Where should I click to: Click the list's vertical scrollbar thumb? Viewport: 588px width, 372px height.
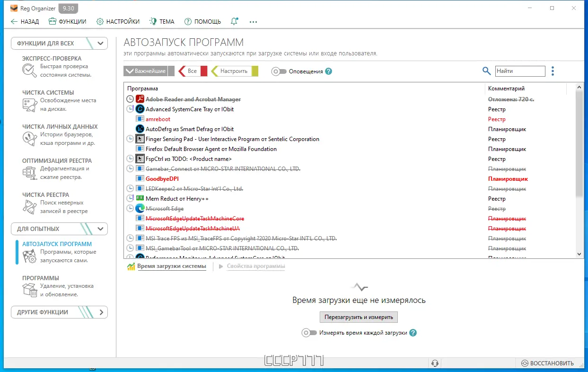pos(579,144)
